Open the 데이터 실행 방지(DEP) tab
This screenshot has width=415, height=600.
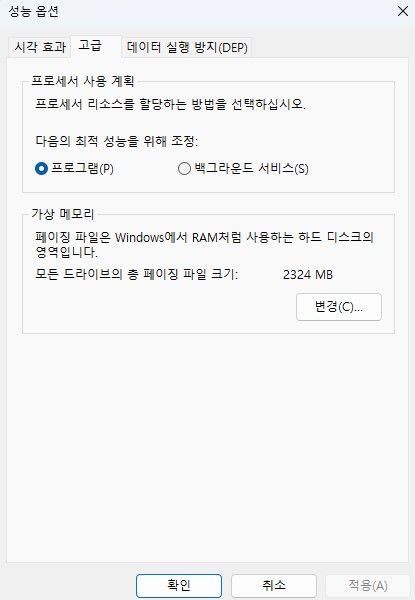tap(187, 47)
